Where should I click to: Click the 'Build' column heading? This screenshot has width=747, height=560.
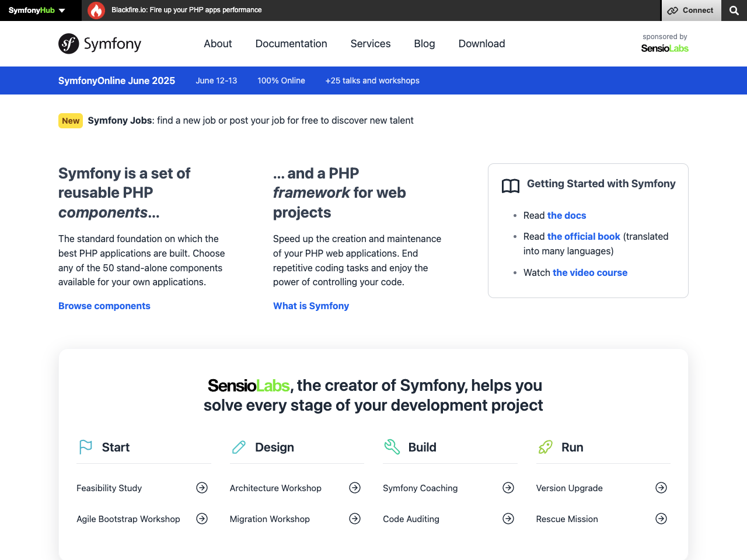(423, 447)
